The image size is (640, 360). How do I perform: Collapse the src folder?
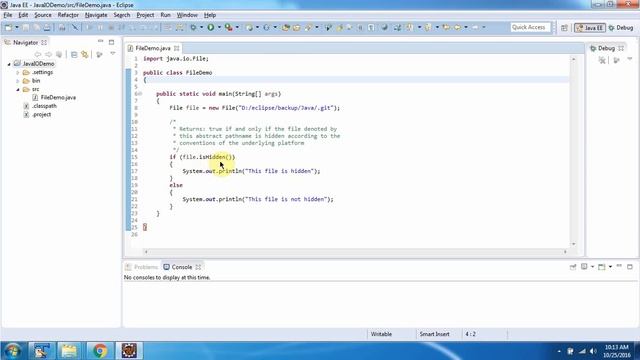(x=18, y=89)
